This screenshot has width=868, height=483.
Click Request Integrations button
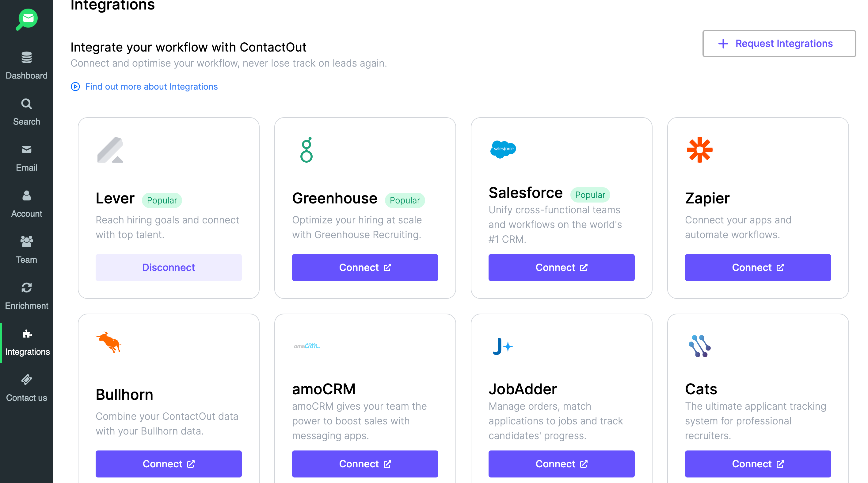[x=779, y=44]
